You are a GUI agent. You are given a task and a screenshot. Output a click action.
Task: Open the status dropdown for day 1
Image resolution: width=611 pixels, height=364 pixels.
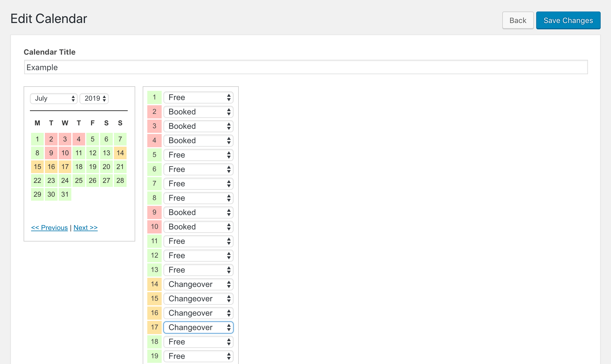198,97
